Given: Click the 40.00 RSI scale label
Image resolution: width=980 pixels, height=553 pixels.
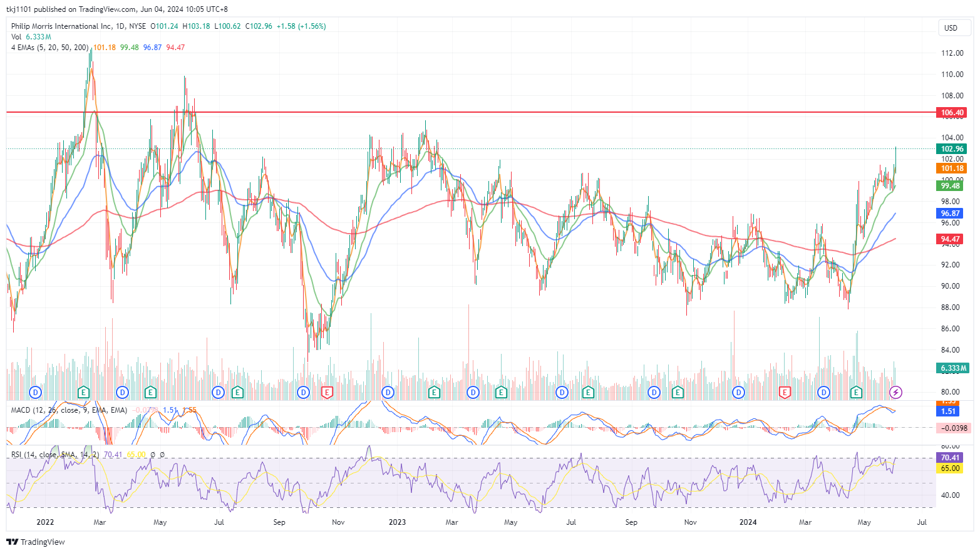Looking at the screenshot, I should [x=951, y=495].
